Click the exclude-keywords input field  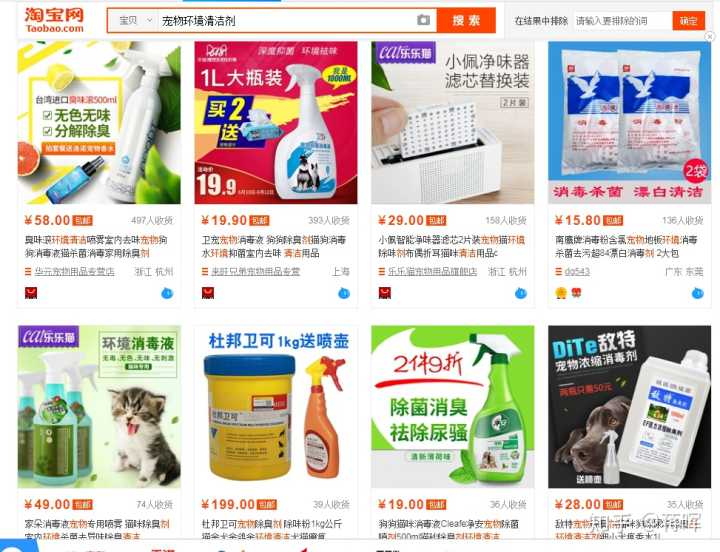(x=623, y=21)
